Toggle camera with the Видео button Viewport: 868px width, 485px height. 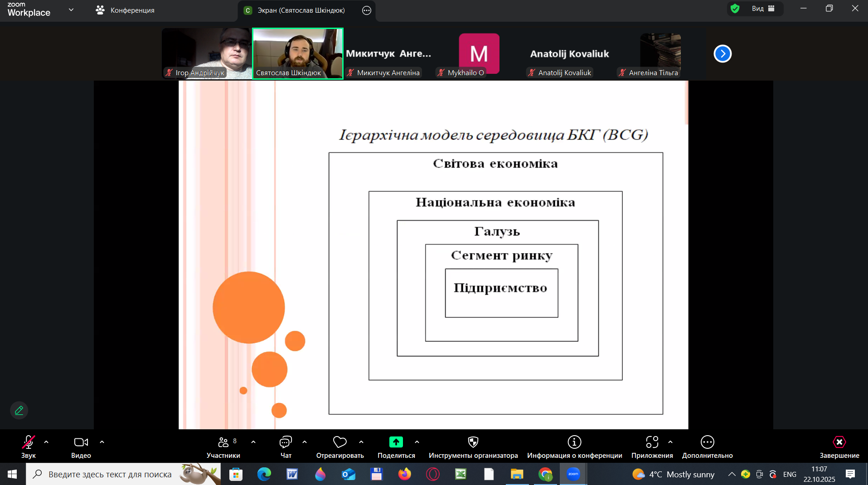[x=81, y=447]
